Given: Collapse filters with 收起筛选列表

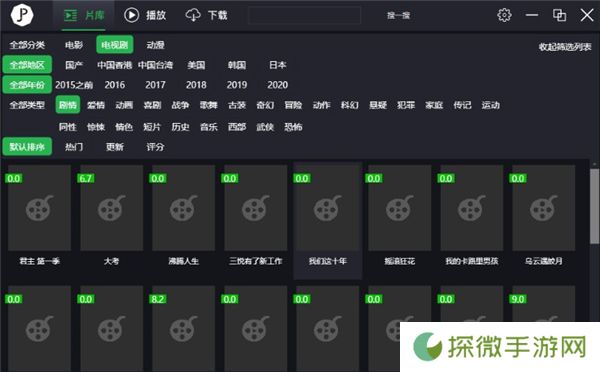Looking at the screenshot, I should pyautogui.click(x=565, y=47).
